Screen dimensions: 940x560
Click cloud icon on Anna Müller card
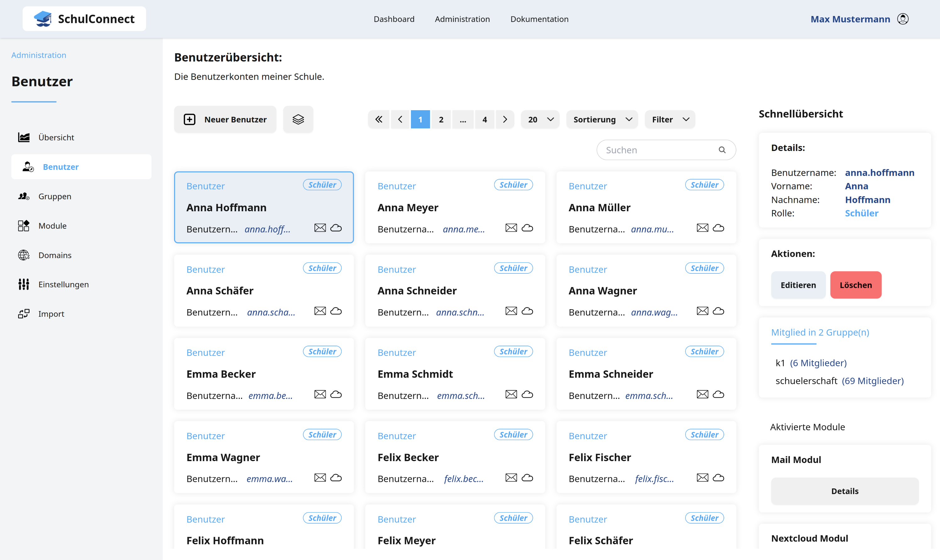point(718,228)
